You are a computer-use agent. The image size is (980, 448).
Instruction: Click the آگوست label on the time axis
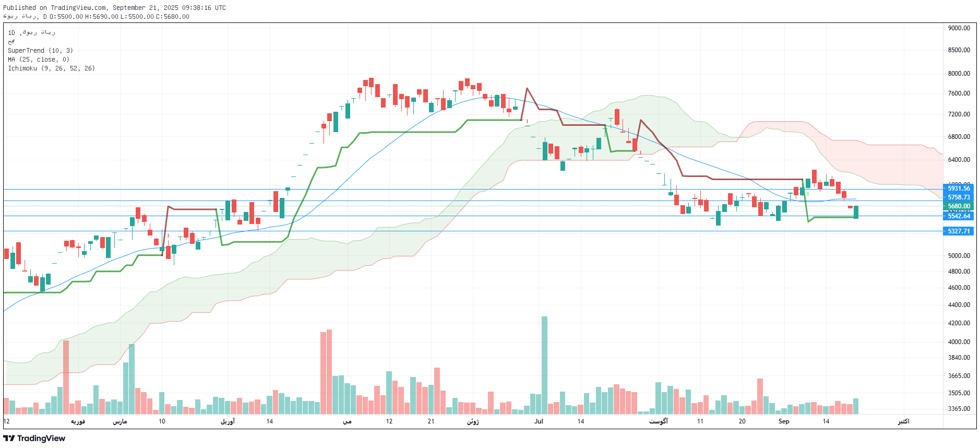pos(658,421)
